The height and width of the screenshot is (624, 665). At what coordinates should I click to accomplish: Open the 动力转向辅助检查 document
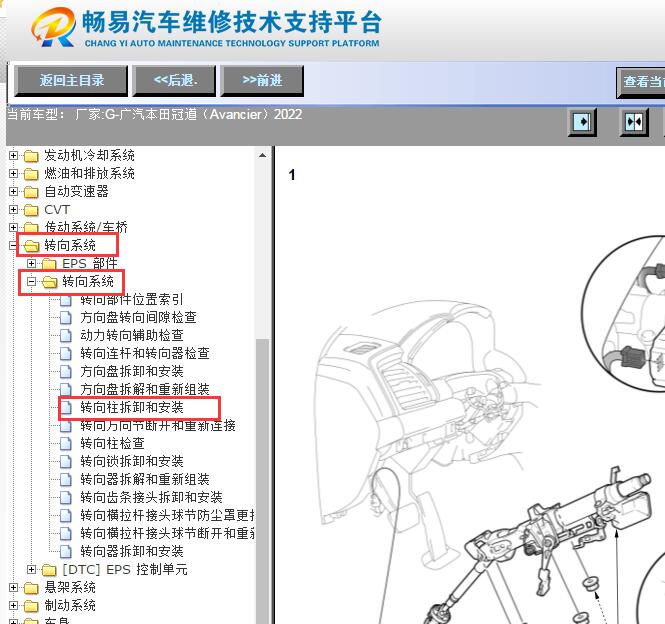click(131, 335)
